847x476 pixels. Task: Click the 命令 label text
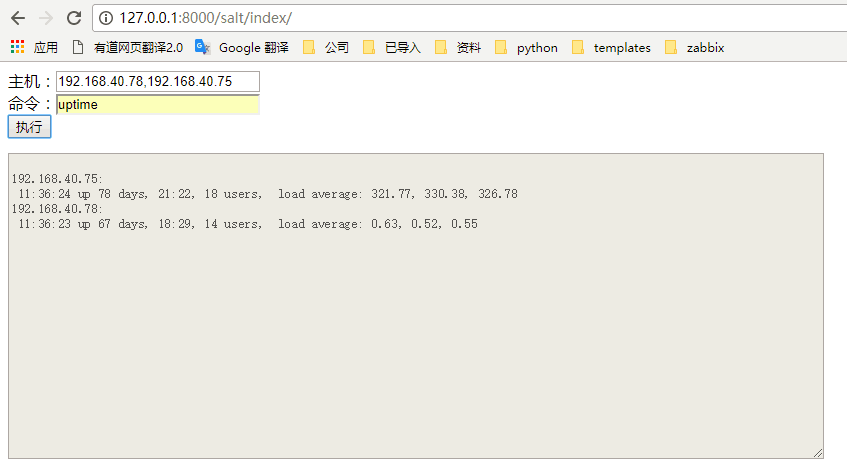coord(30,104)
